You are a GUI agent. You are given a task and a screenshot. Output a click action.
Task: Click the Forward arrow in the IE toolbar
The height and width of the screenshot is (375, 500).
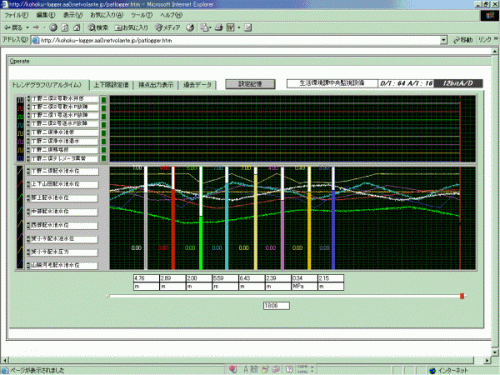click(36, 27)
